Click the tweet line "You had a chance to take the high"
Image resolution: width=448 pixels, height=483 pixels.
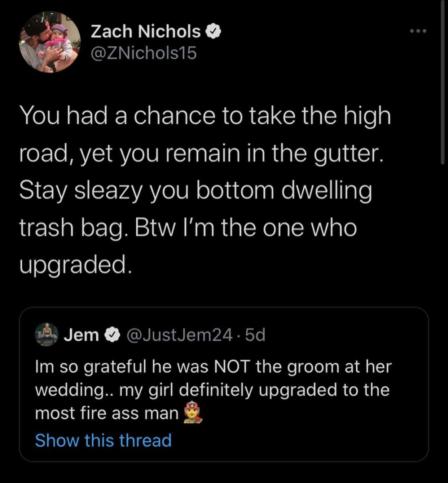coord(205,116)
